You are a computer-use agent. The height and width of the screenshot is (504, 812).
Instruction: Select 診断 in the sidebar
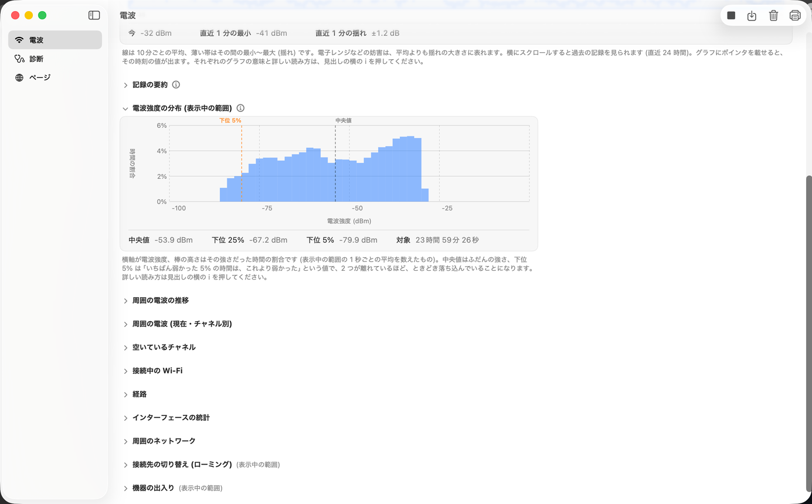[55, 59]
